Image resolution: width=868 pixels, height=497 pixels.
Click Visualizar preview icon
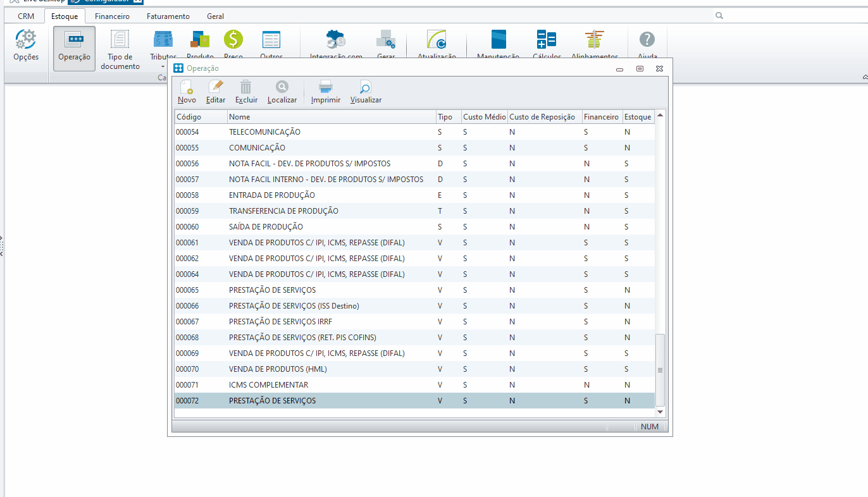(366, 89)
